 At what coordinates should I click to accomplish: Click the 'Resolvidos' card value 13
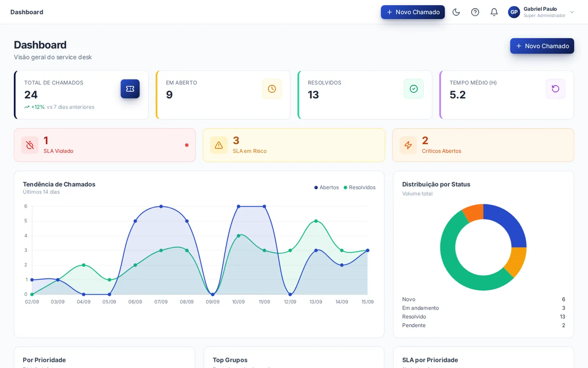(x=313, y=95)
